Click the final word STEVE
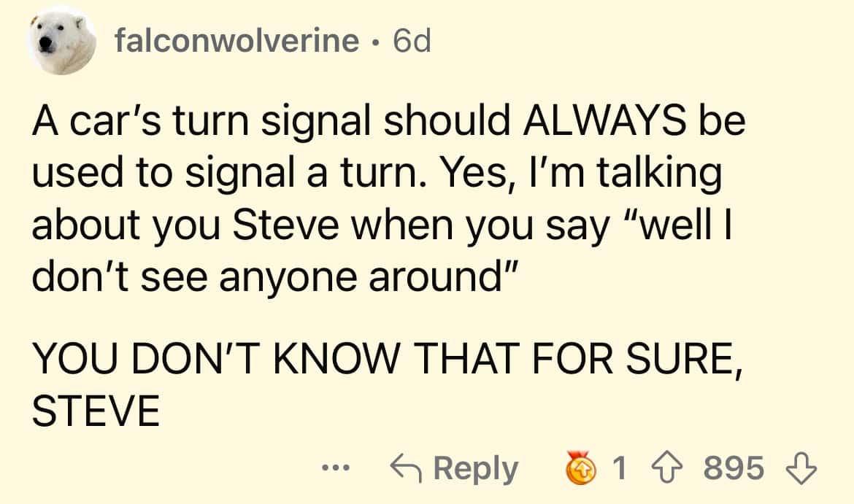Image resolution: width=854 pixels, height=504 pixels. [x=96, y=411]
